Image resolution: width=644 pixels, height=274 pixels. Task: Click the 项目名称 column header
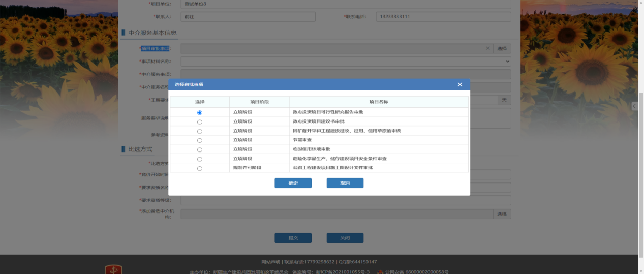coord(379,102)
